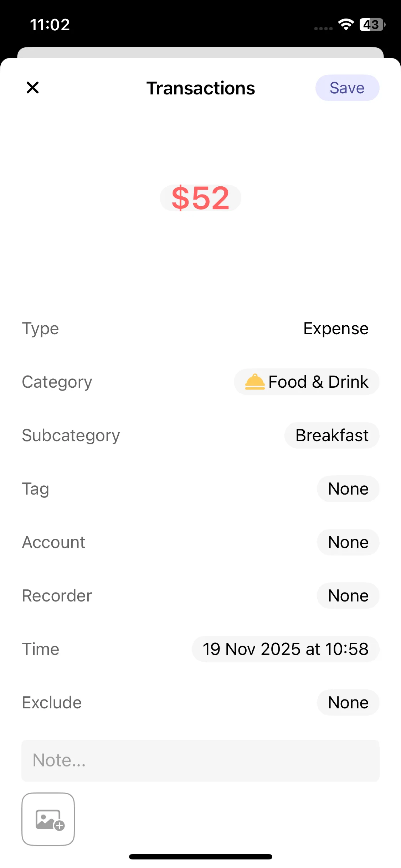Tap the Transactions title
This screenshot has width=401, height=868.
[201, 88]
